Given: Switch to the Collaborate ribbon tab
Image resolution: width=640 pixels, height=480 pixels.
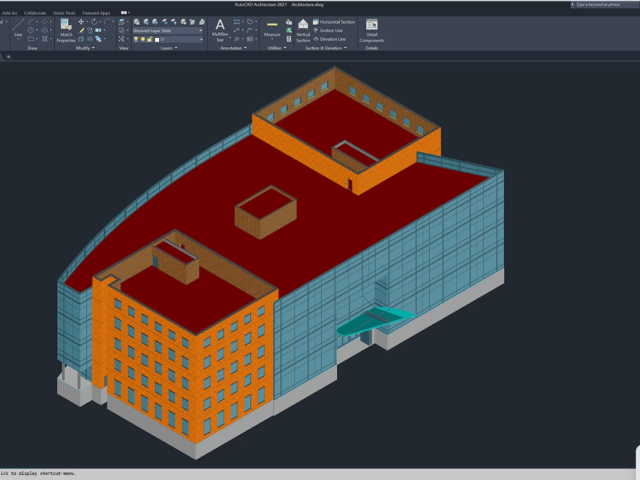Looking at the screenshot, I should click(x=35, y=13).
